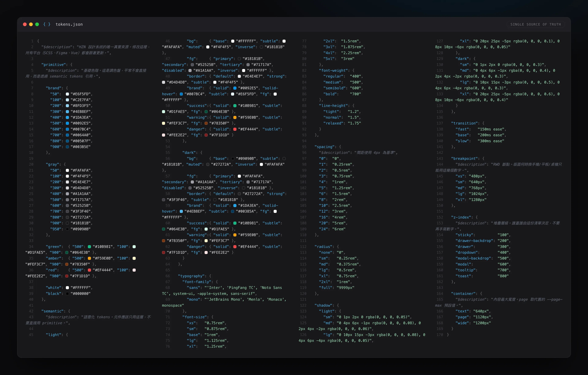The image size is (588, 375).
Task: Pick the light success solid swatch on line 50
Action: click(x=235, y=106)
